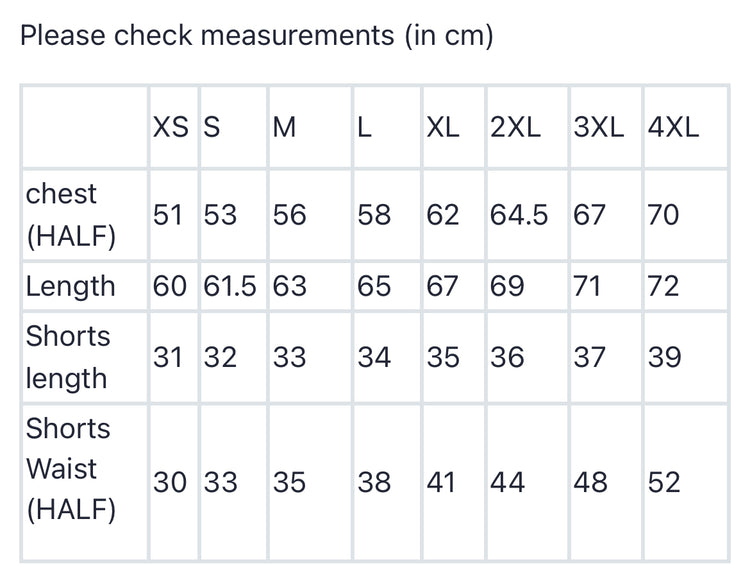Select the chest value 51 for XS
Viewport: 750px width, 571px height.
169,215
